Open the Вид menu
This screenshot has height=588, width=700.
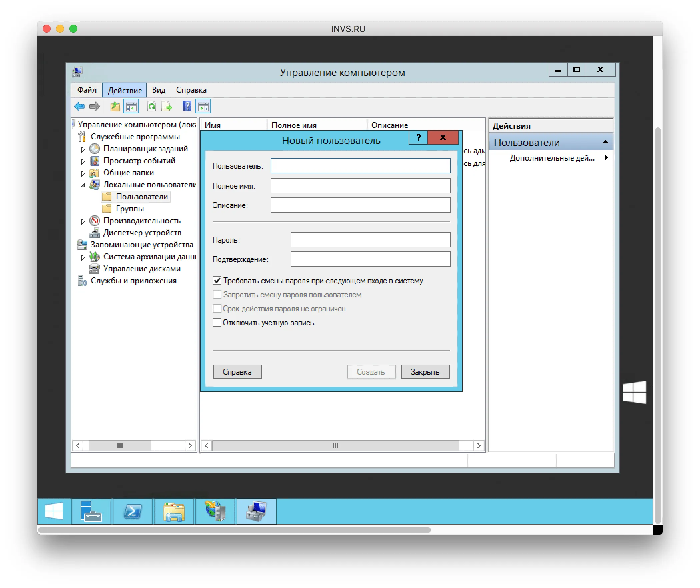(x=158, y=90)
